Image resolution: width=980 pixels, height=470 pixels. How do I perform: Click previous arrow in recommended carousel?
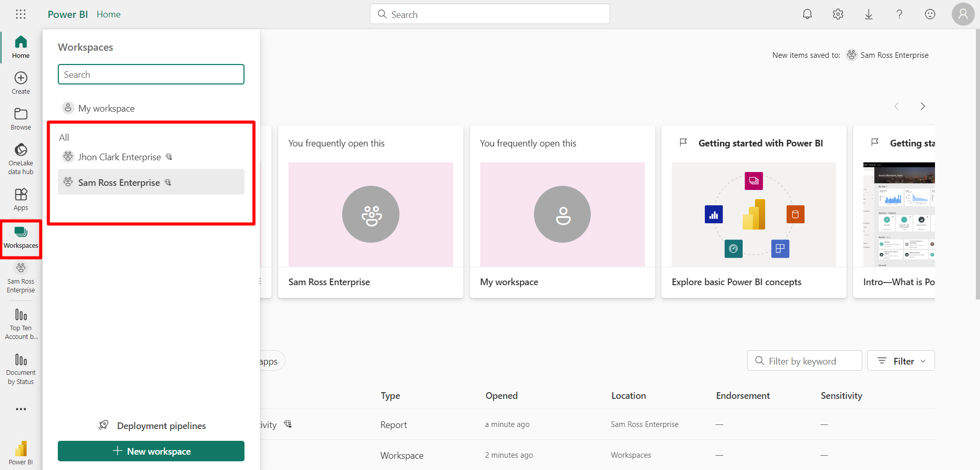896,106
